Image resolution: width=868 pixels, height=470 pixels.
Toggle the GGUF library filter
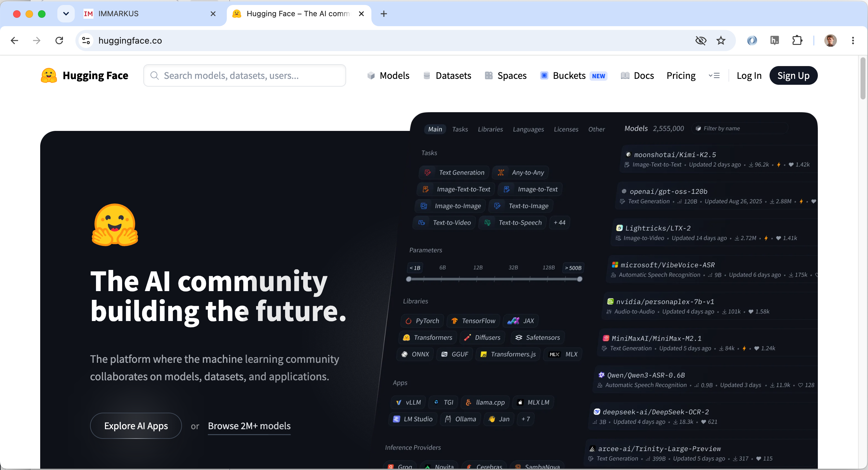click(455, 354)
